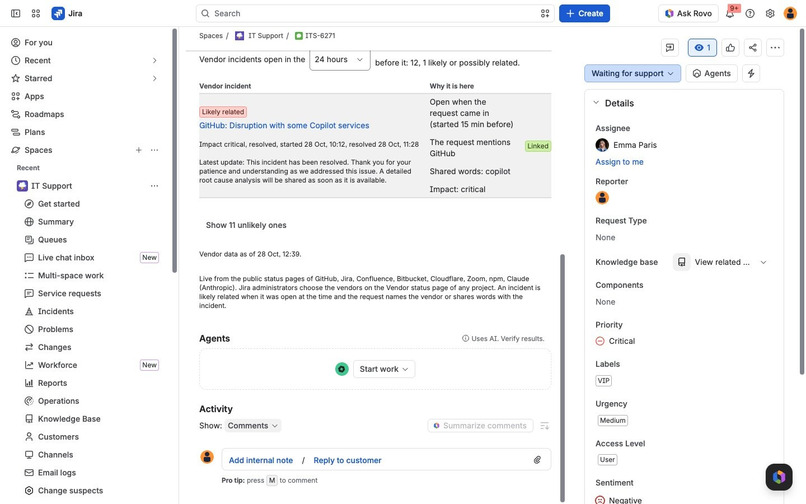Change comment sort order icon
This screenshot has width=806, height=504.
(x=545, y=426)
